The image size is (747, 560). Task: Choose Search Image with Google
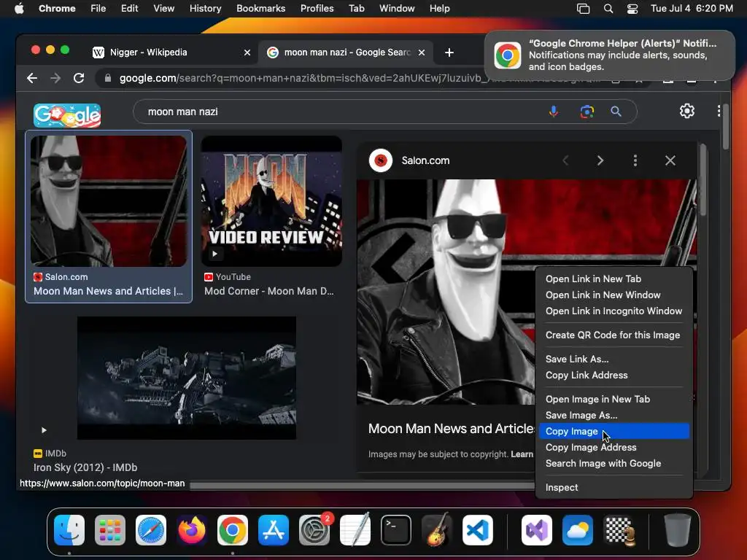pos(614,463)
